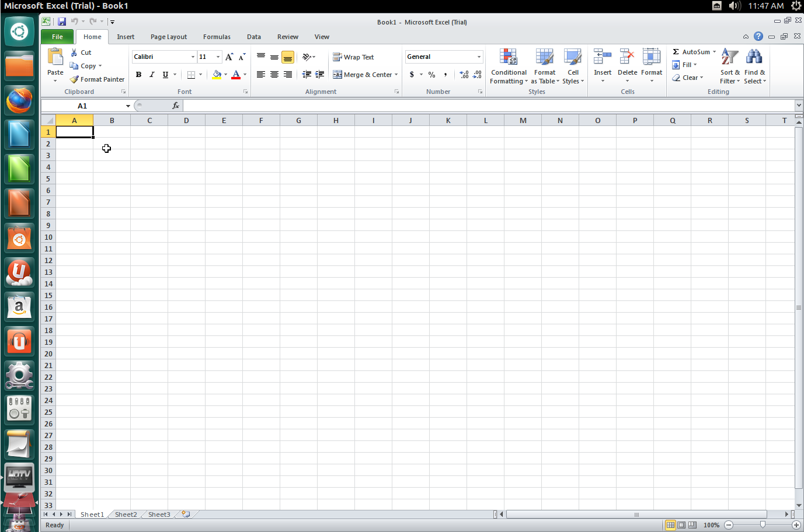
Task: Click the Save icon in quick access toolbar
Action: pos(62,22)
